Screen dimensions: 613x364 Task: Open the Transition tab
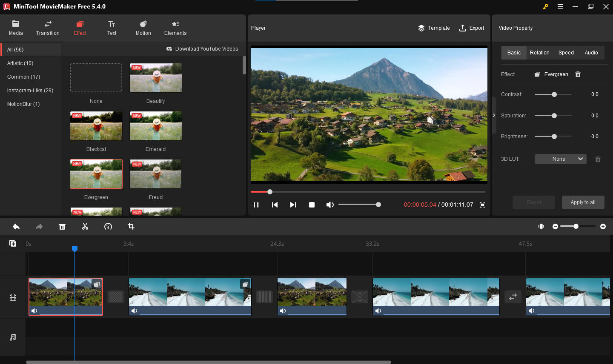pos(48,28)
